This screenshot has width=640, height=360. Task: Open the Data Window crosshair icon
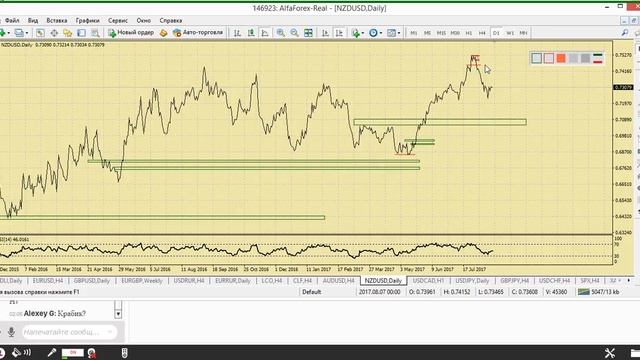[x=54, y=33]
